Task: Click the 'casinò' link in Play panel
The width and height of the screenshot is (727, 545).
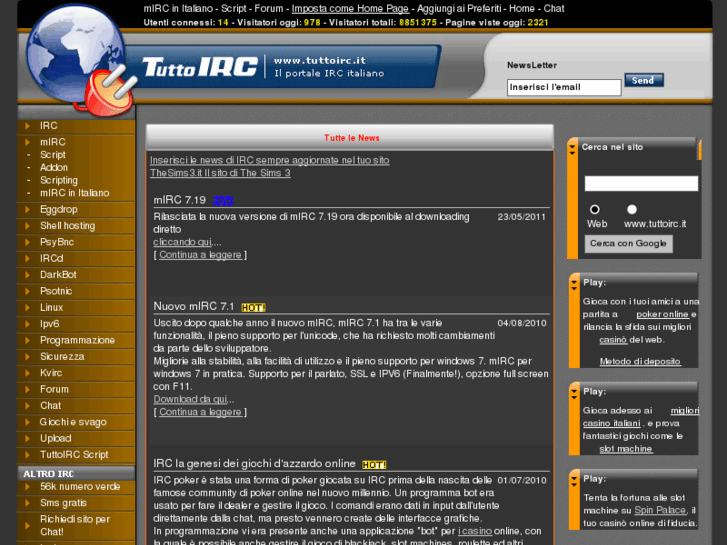Action: point(613,340)
